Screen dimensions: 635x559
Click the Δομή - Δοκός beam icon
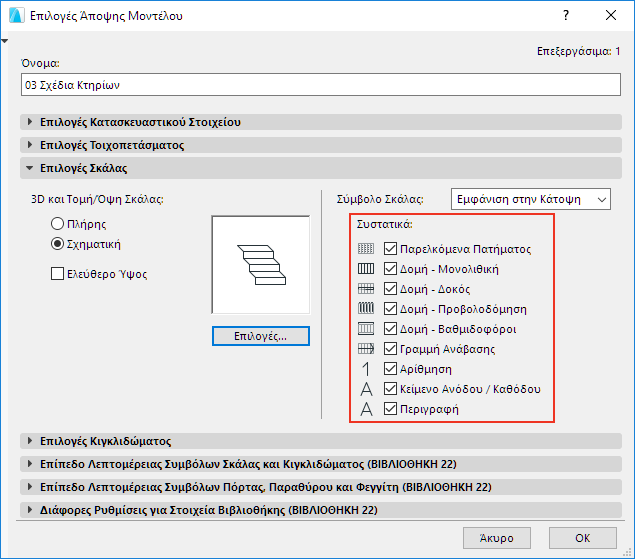pyautogui.click(x=366, y=289)
